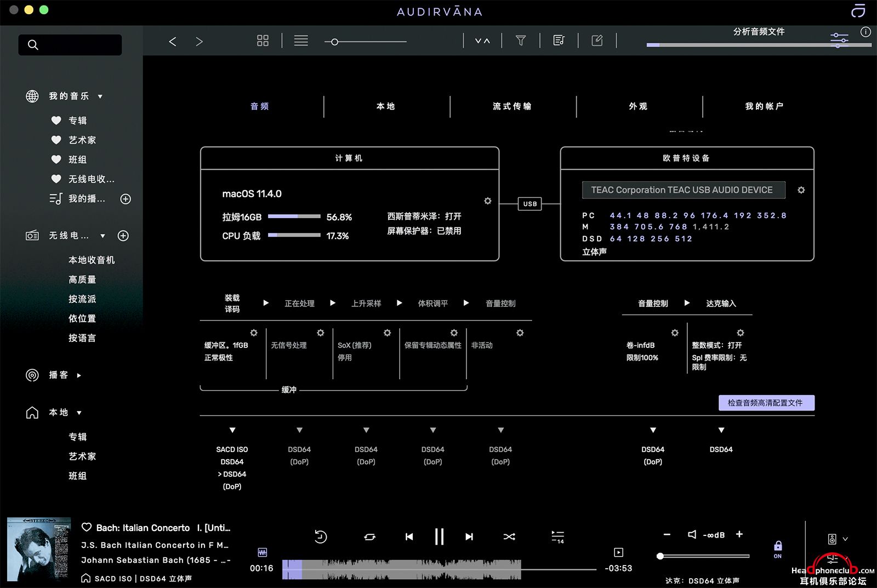The image size is (877, 588).
Task: Switch to the 音频 tab
Action: coord(260,106)
